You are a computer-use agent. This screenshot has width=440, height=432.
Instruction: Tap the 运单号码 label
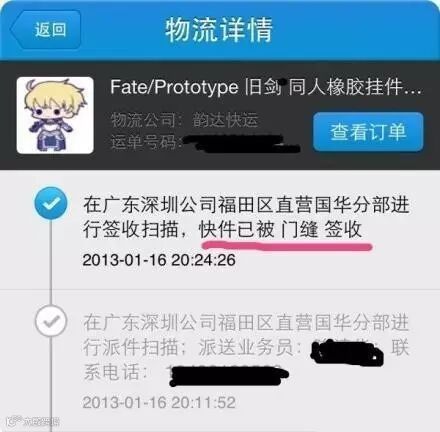[x=145, y=143]
